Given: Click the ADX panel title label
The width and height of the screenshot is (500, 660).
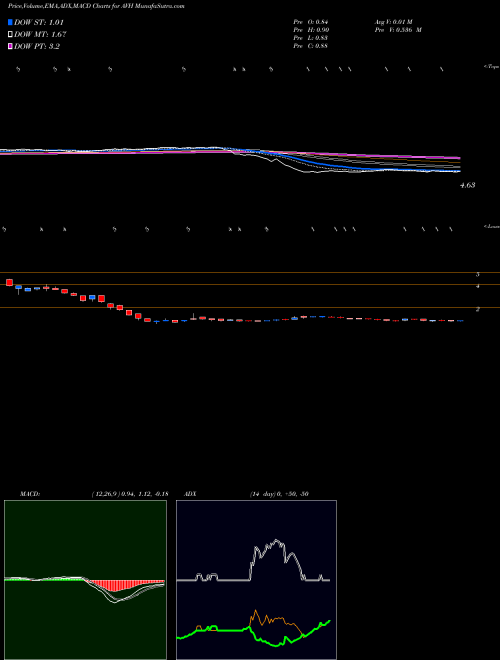Looking at the screenshot, I should click(191, 494).
